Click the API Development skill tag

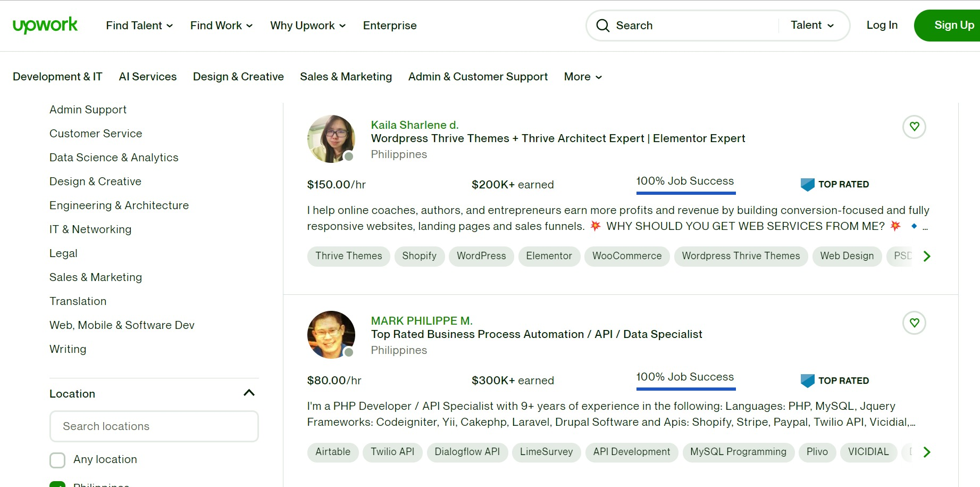click(632, 452)
